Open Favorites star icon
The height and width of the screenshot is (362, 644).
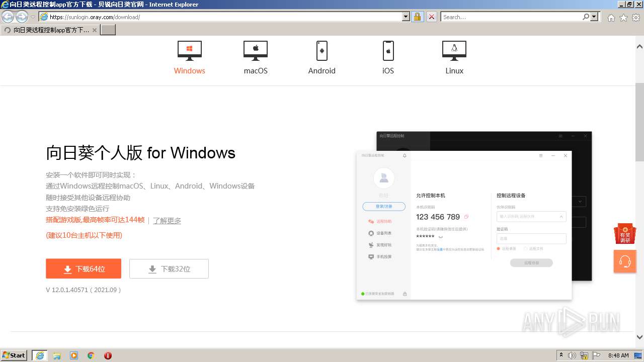pos(623,18)
